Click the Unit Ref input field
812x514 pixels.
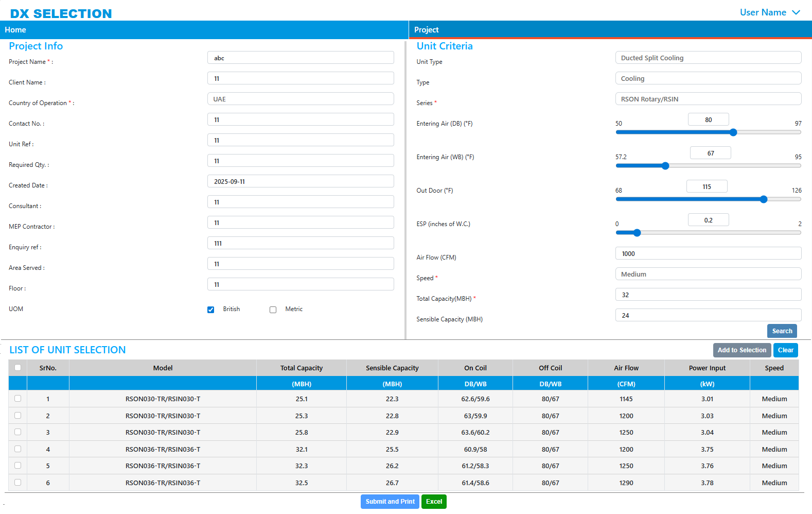tap(301, 140)
